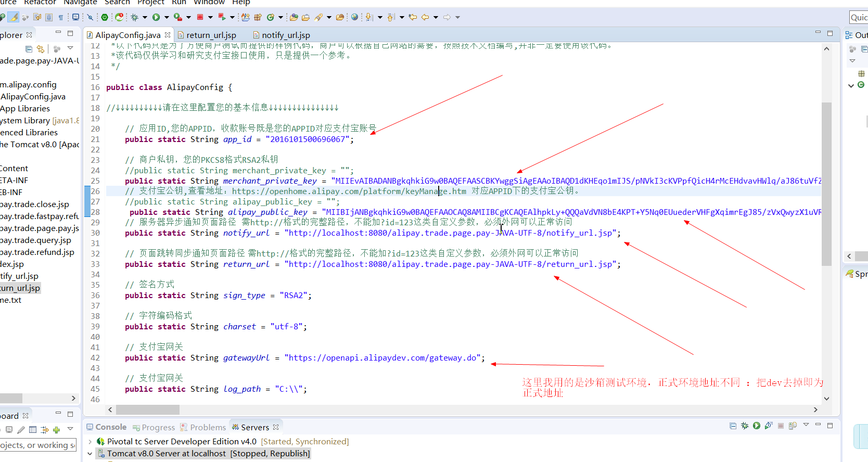This screenshot has height=462, width=868.
Task: Click the main toolbar Debug bug icon
Action: [135, 17]
